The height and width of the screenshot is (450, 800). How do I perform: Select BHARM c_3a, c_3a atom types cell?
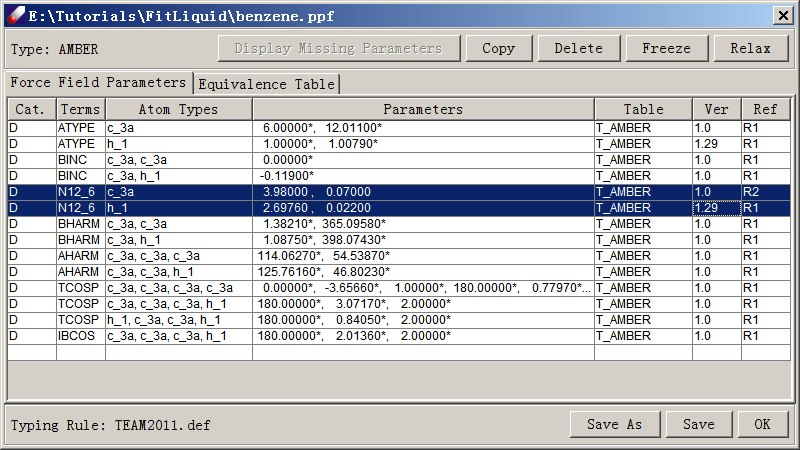tap(179, 224)
